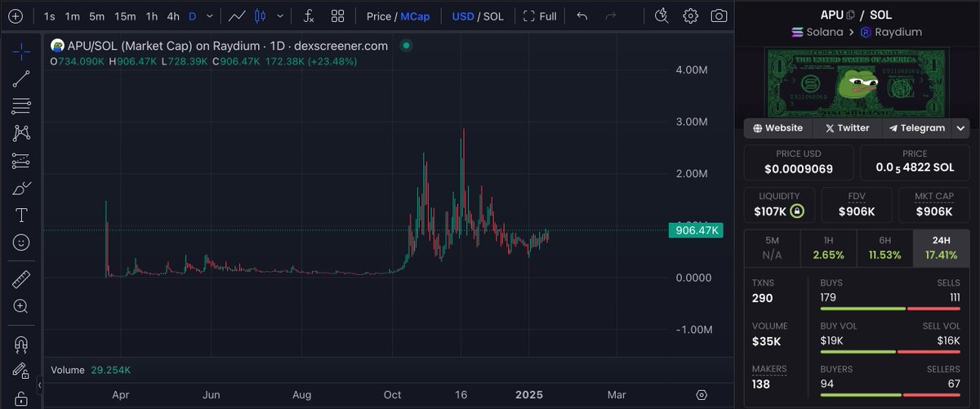This screenshot has width=980, height=409.
Task: Select the 5M stats tab
Action: coord(772,248)
